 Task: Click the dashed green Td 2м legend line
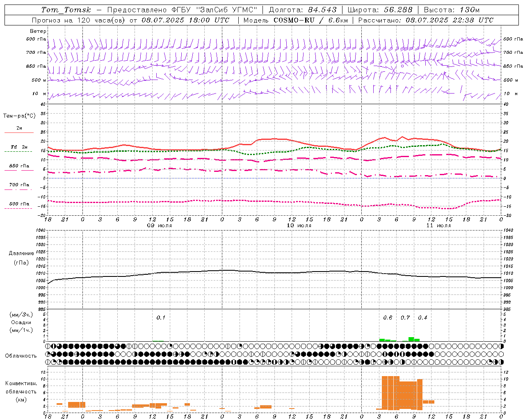(18, 151)
